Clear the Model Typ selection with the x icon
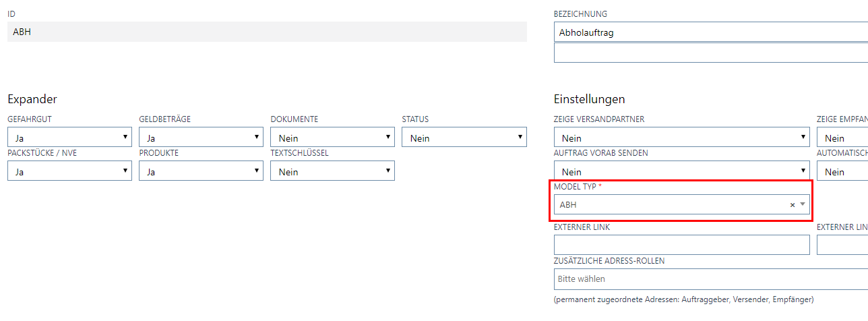Viewport: 868px width, 321px height. click(x=793, y=205)
